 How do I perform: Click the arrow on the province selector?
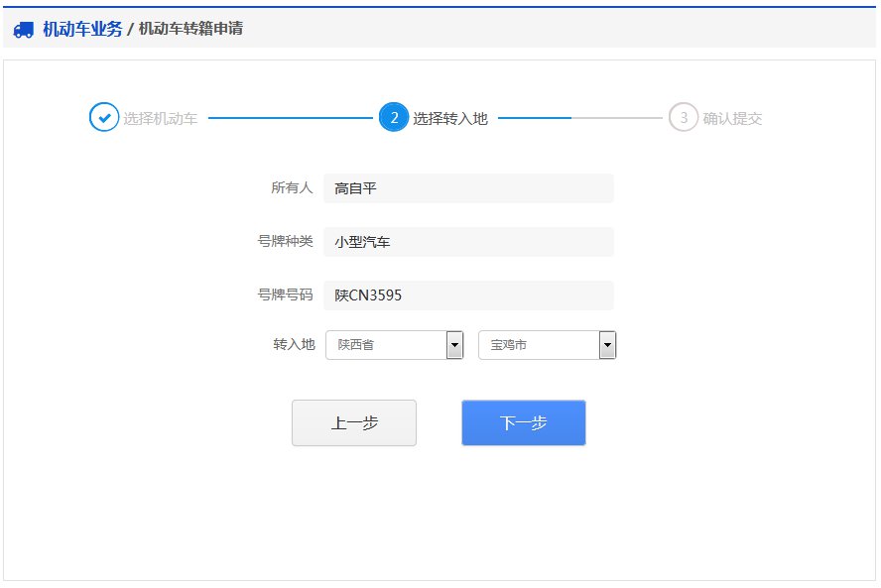(x=454, y=345)
